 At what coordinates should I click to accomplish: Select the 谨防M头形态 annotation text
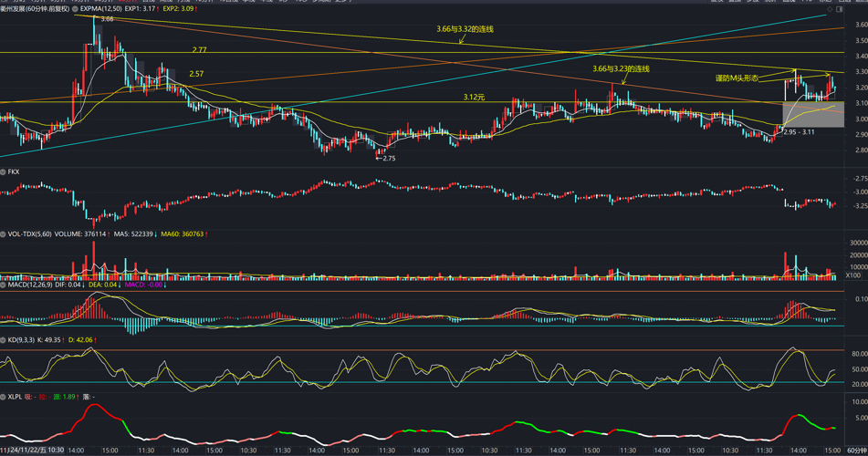click(737, 78)
